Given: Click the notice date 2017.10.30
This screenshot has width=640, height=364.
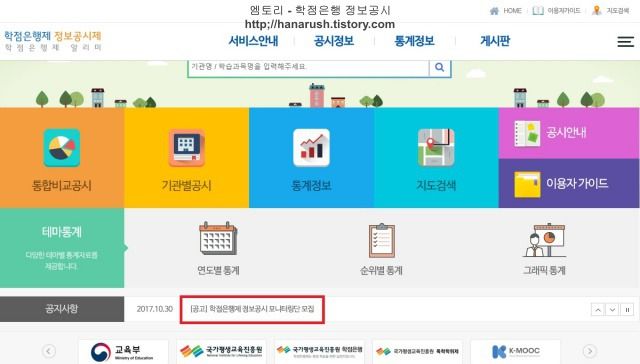Looking at the screenshot, I should point(155,309).
